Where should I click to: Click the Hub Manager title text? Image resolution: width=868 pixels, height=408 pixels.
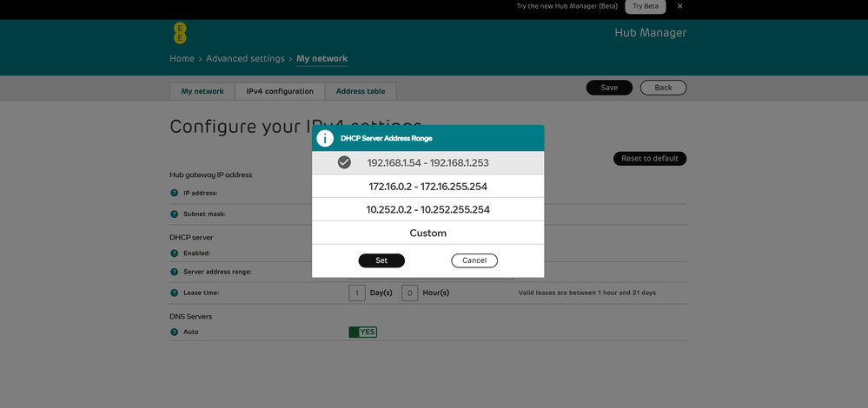tap(651, 33)
